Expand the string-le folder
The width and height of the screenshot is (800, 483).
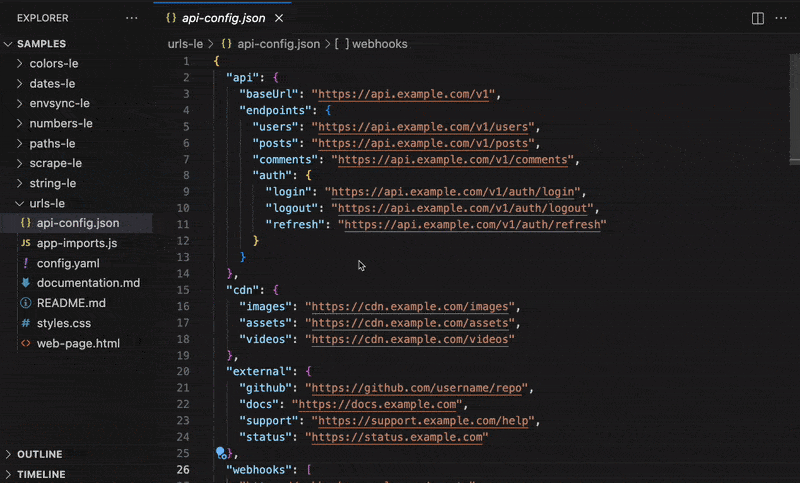(x=19, y=183)
